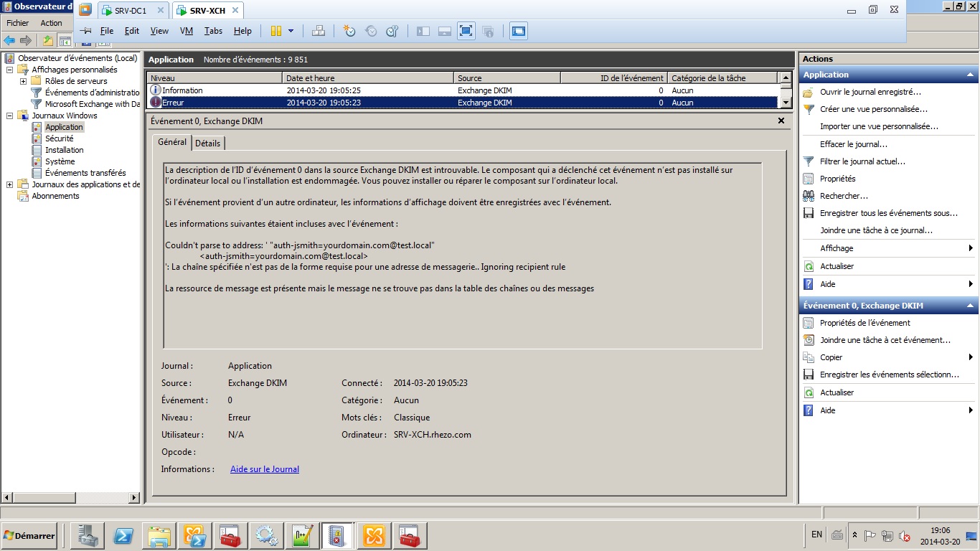Click Effacer le journal action
Image resolution: width=980 pixels, height=551 pixels.
click(x=854, y=144)
